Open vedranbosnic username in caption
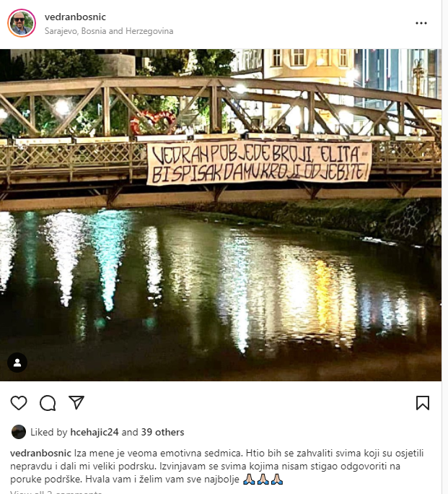 coord(40,454)
